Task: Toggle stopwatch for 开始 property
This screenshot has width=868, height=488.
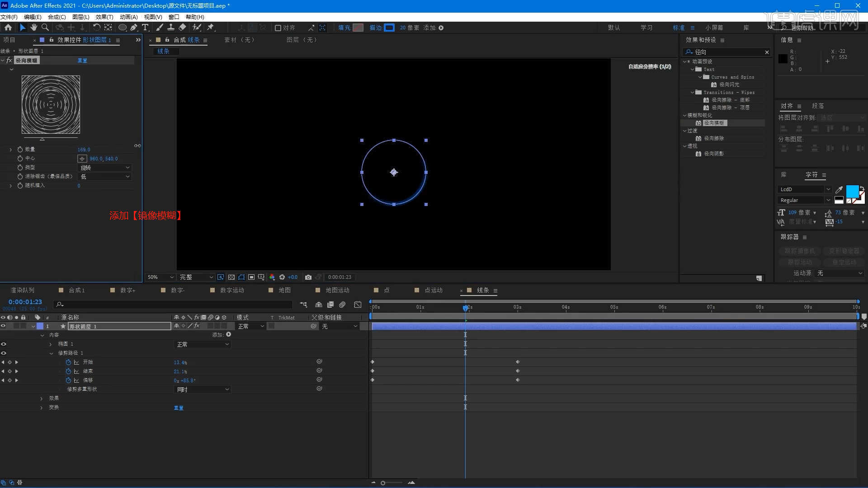Action: point(68,362)
